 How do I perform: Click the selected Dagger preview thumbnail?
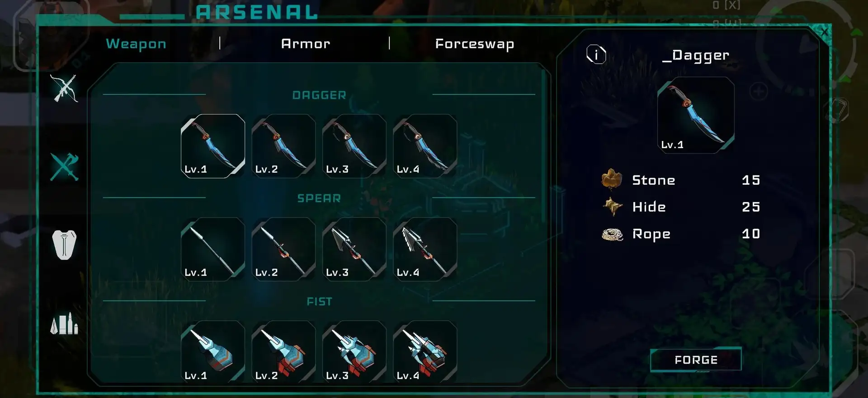tap(696, 115)
